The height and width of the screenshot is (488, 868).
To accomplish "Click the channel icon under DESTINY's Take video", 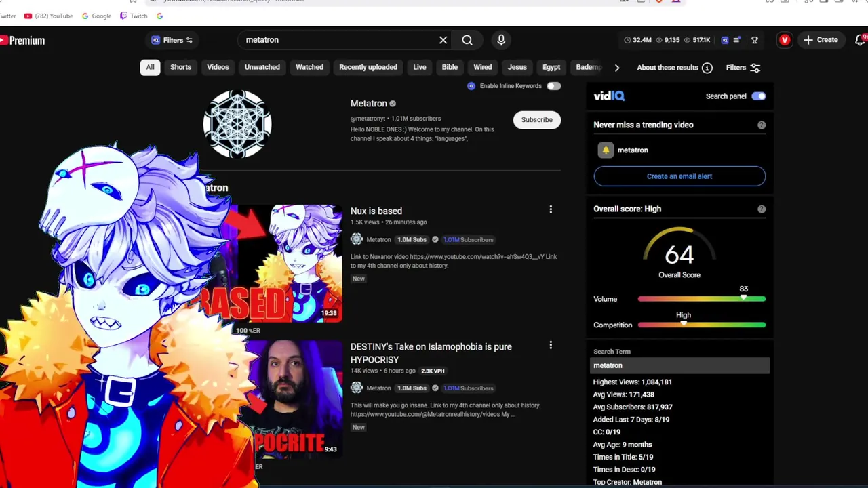I will pos(356,388).
